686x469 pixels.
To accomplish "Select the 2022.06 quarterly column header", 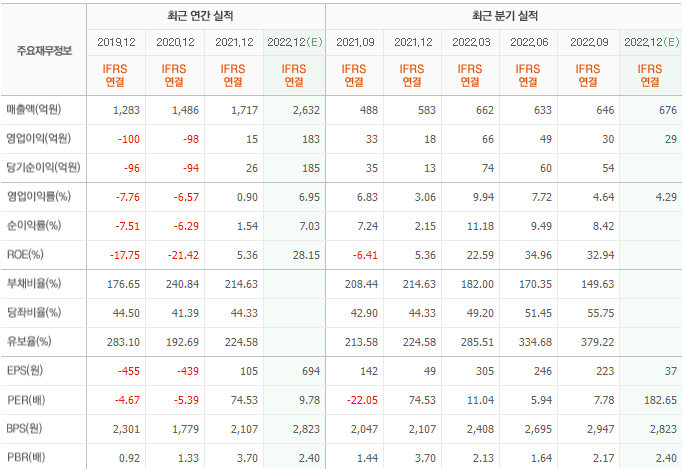I will pos(529,42).
